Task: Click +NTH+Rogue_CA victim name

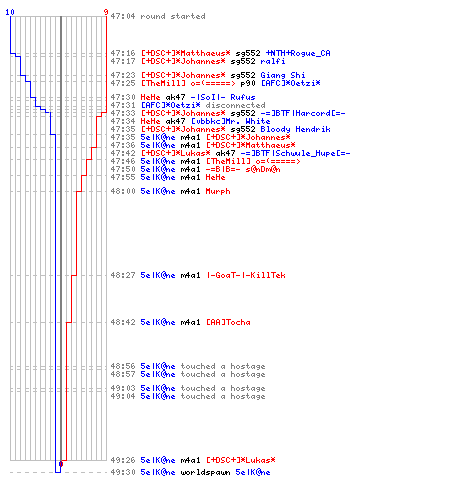Action: tap(298, 53)
